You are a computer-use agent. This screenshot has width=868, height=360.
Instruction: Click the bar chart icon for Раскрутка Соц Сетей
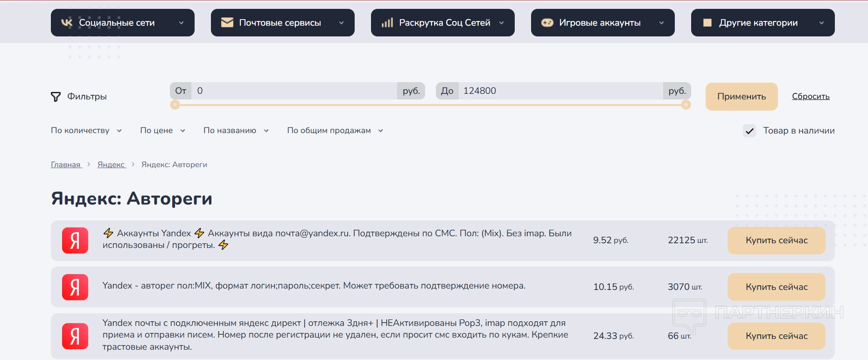pos(387,22)
